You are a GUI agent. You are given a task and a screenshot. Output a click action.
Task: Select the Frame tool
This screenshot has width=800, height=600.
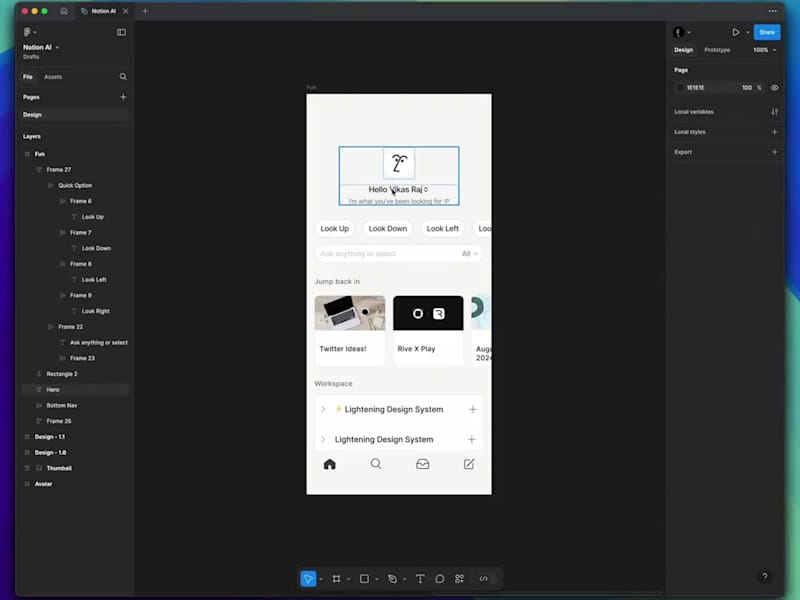click(337, 579)
